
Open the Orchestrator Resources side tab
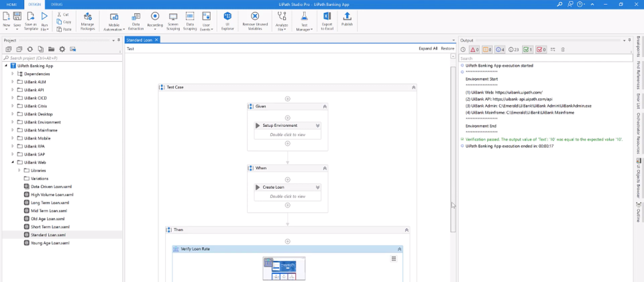tap(638, 132)
